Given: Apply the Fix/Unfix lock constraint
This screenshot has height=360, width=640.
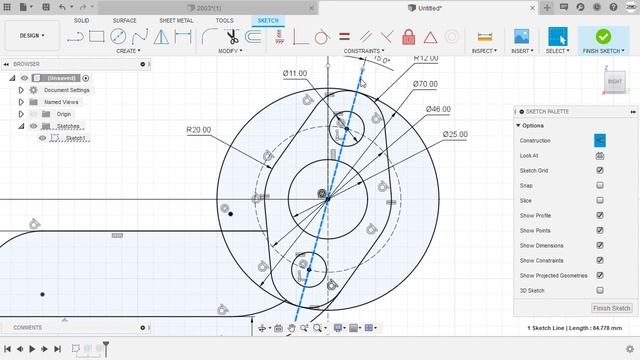Looking at the screenshot, I should point(408,37).
